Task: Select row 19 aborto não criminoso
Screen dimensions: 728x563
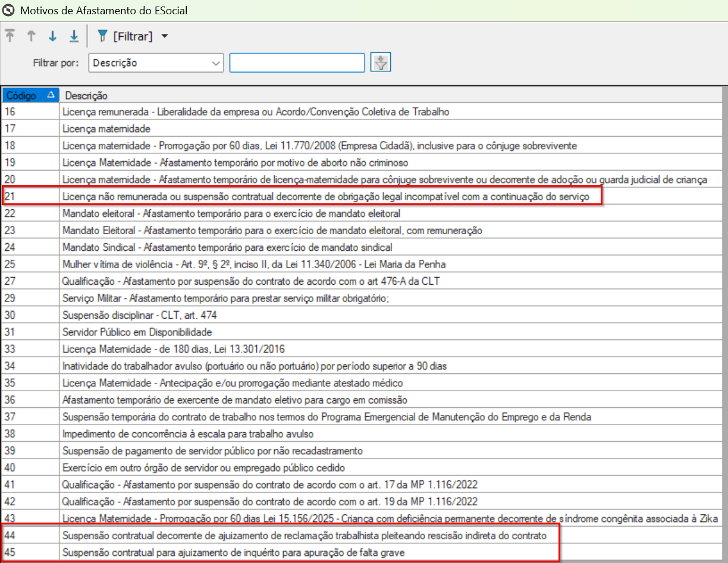Action: tap(362, 162)
